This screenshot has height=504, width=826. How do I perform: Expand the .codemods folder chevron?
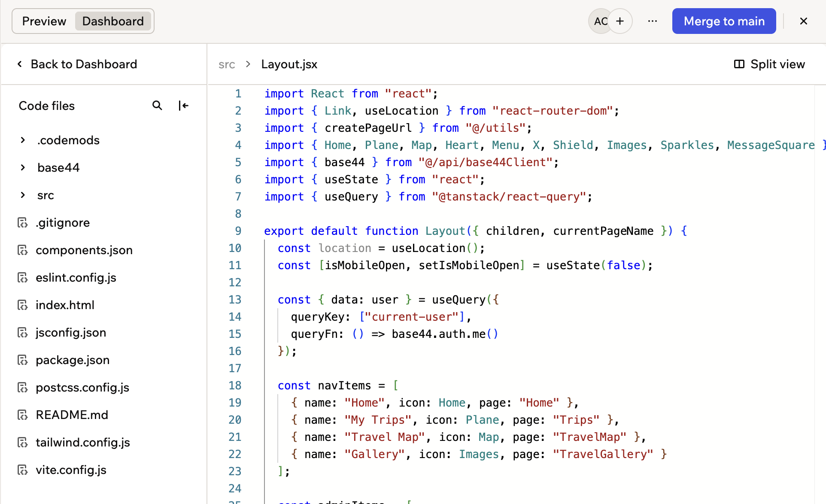[x=23, y=140]
